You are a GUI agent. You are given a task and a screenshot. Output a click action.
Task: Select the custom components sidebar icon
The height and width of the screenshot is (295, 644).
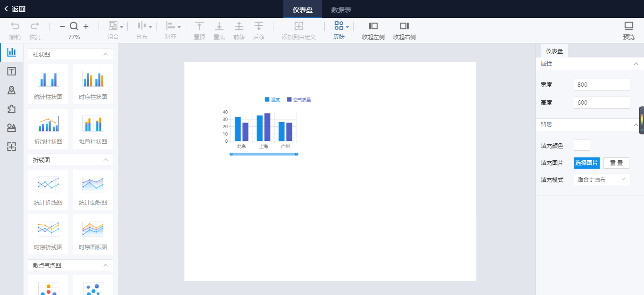coord(11,147)
